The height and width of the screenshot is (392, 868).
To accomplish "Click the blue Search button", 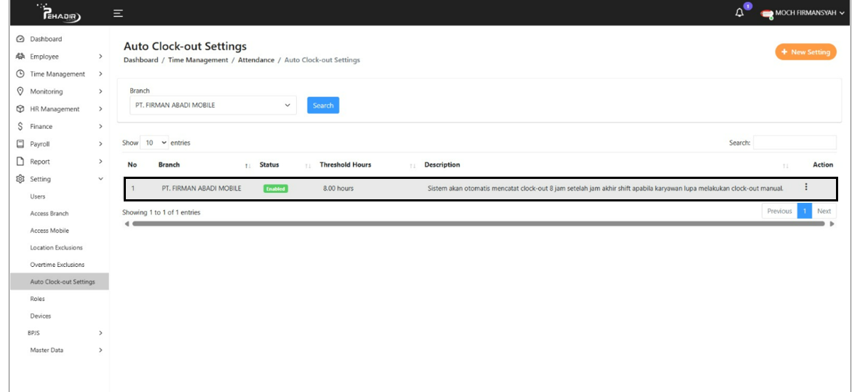I will point(323,105).
